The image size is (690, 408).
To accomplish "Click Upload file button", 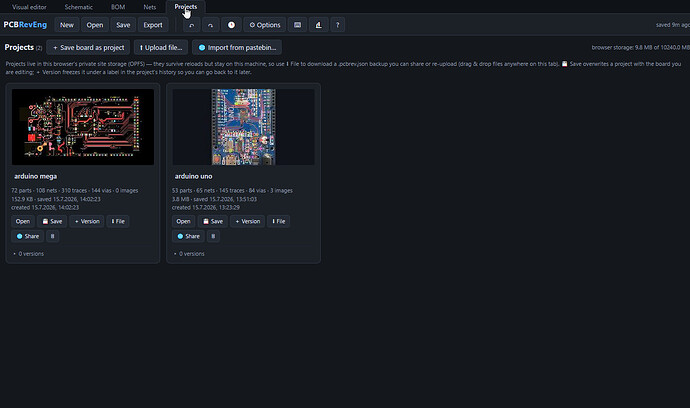I will [161, 48].
